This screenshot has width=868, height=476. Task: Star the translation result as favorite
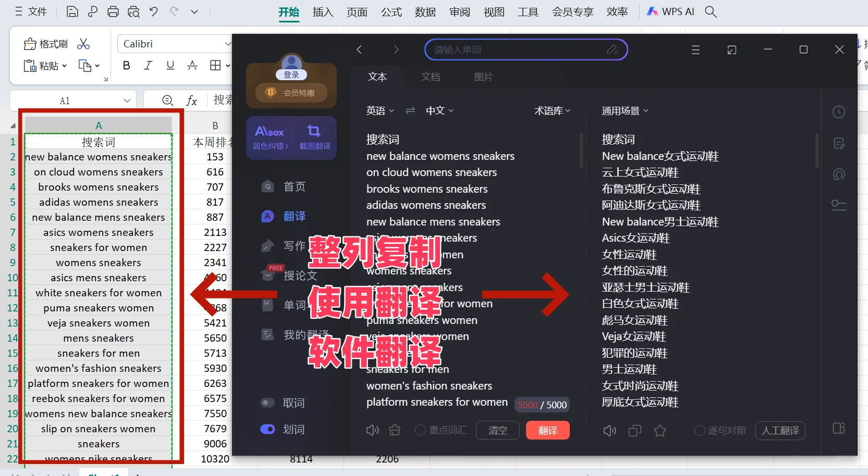click(x=660, y=431)
